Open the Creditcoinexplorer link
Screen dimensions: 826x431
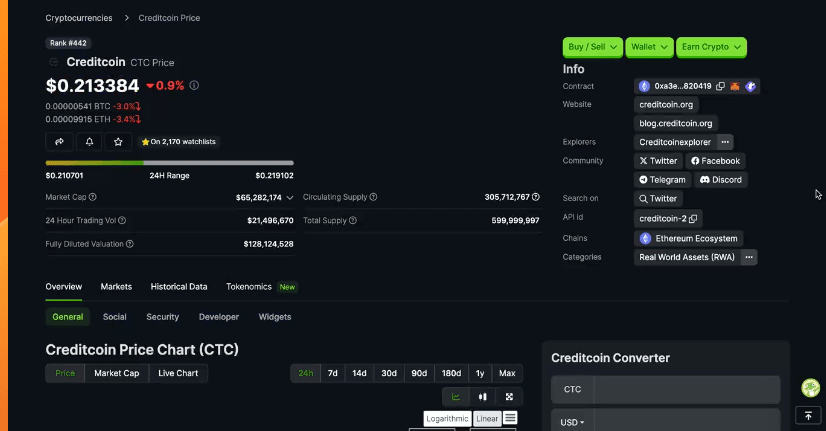pos(675,142)
